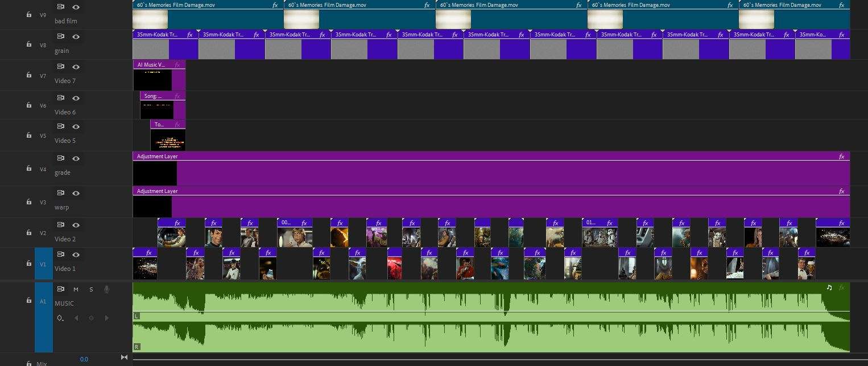Lock the Video 6 track
868x366 pixels.
(29, 105)
